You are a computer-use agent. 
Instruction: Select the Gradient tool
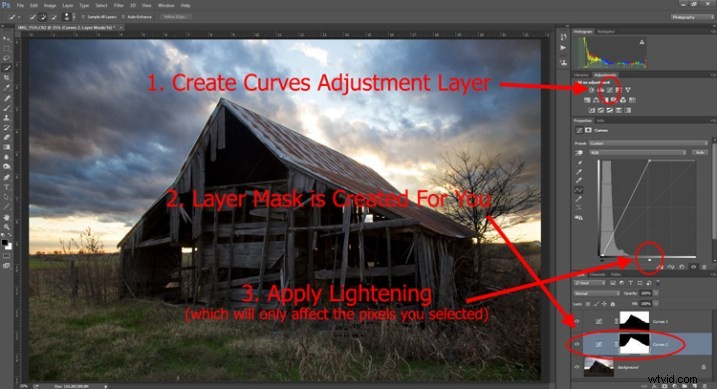coord(6,147)
